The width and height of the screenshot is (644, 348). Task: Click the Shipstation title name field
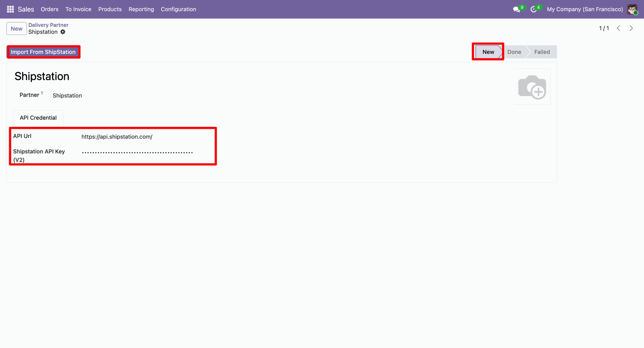(x=42, y=77)
